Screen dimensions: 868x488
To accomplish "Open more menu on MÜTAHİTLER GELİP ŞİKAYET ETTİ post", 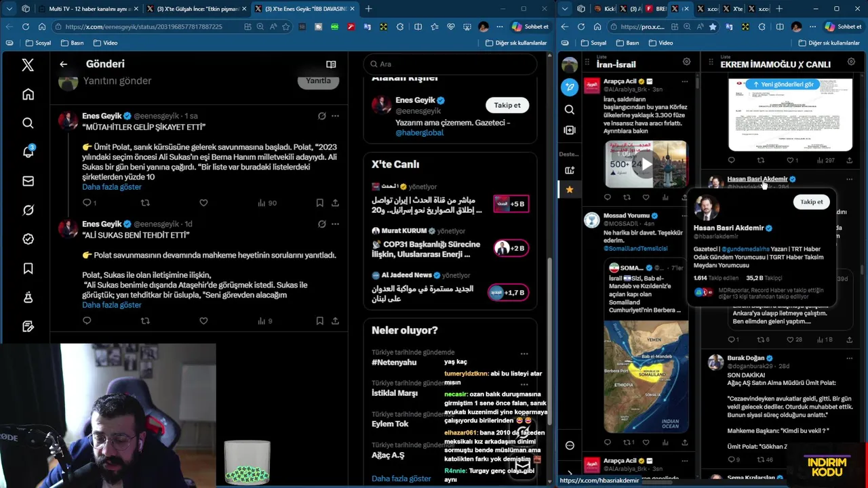I will point(335,116).
